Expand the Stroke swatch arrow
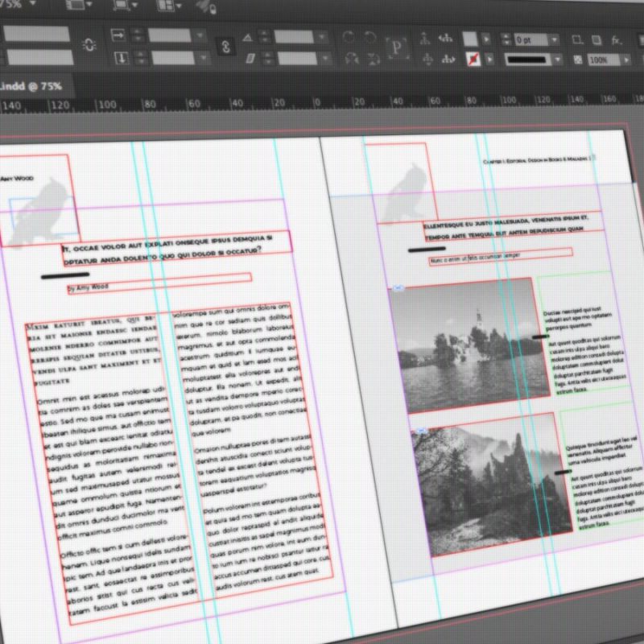This screenshot has height=644, width=644. click(489, 60)
